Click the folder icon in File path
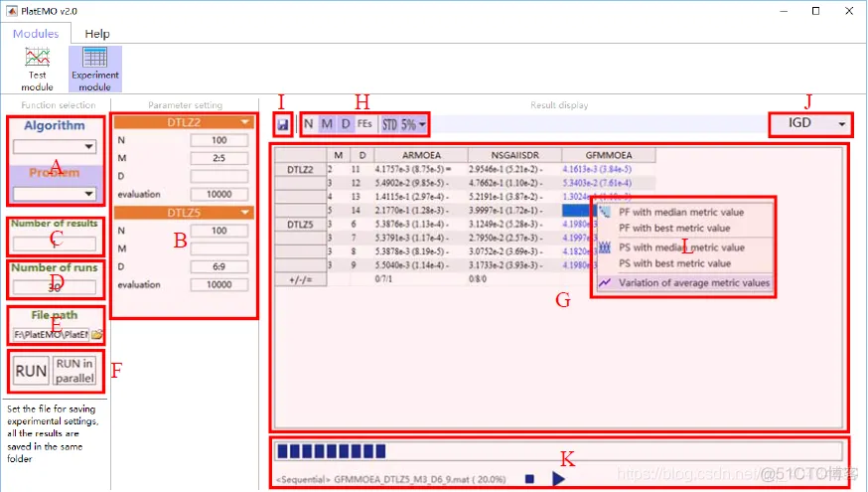 click(97, 334)
